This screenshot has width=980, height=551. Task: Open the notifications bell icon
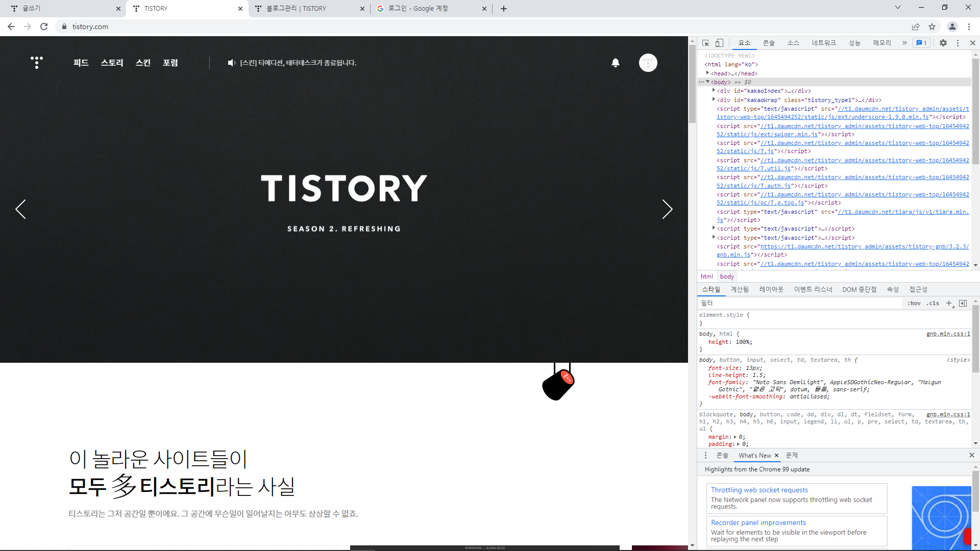616,63
